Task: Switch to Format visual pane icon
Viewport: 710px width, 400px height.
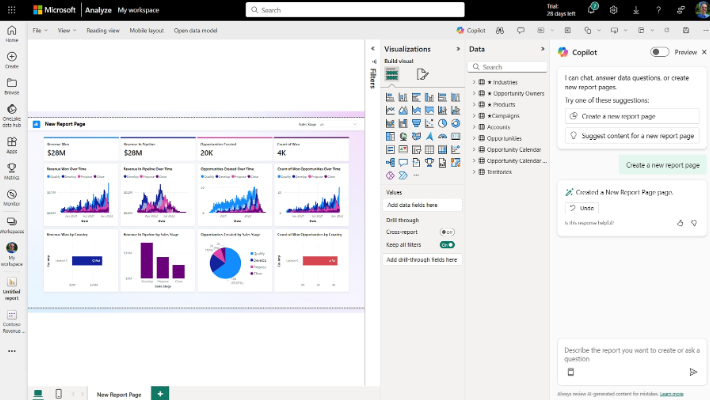Action: pos(422,74)
